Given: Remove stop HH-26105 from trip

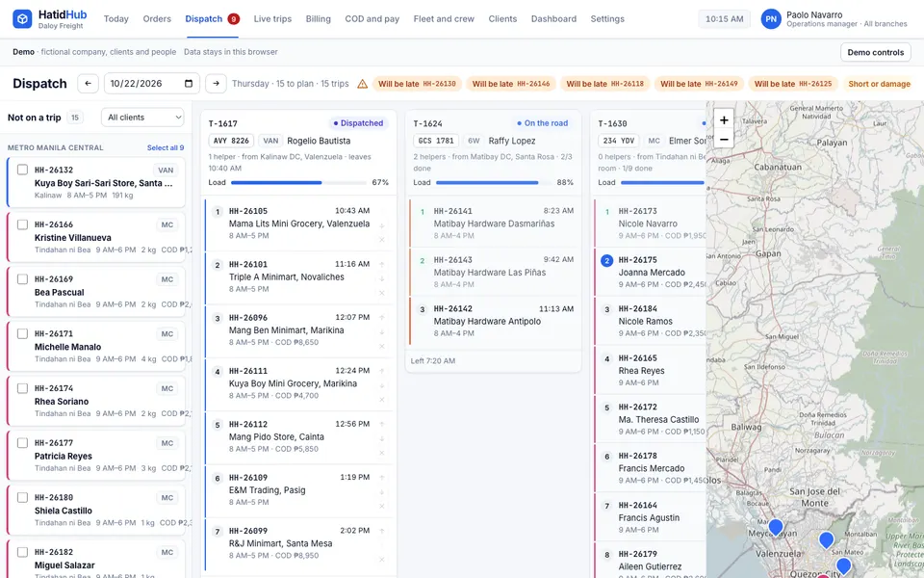Looking at the screenshot, I should click(x=382, y=240).
